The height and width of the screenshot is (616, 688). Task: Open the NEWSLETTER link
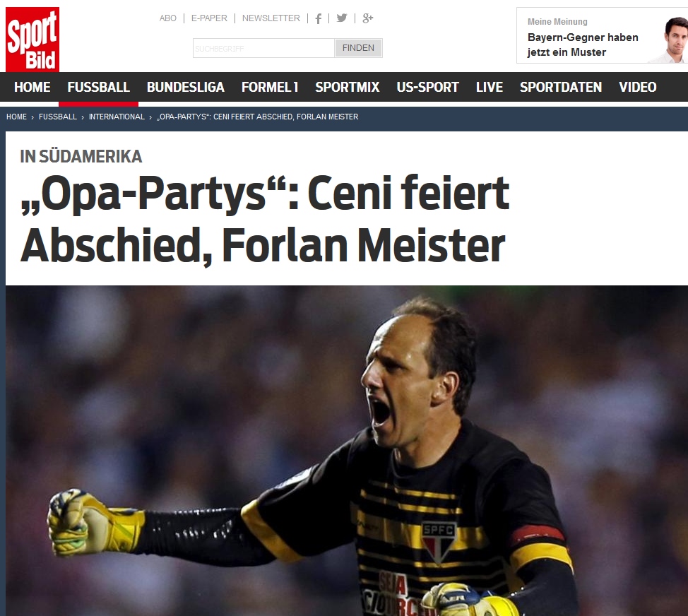pos(271,18)
